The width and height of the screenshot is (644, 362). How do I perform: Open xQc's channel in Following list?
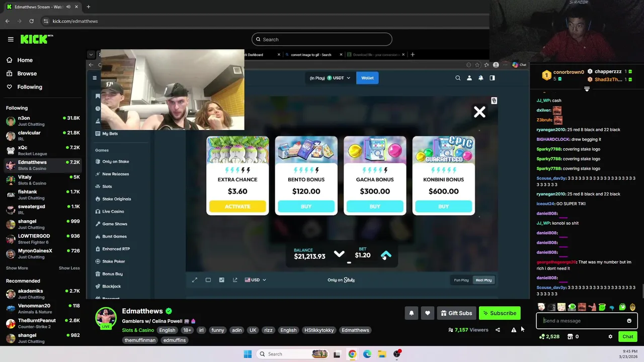(x=43, y=150)
